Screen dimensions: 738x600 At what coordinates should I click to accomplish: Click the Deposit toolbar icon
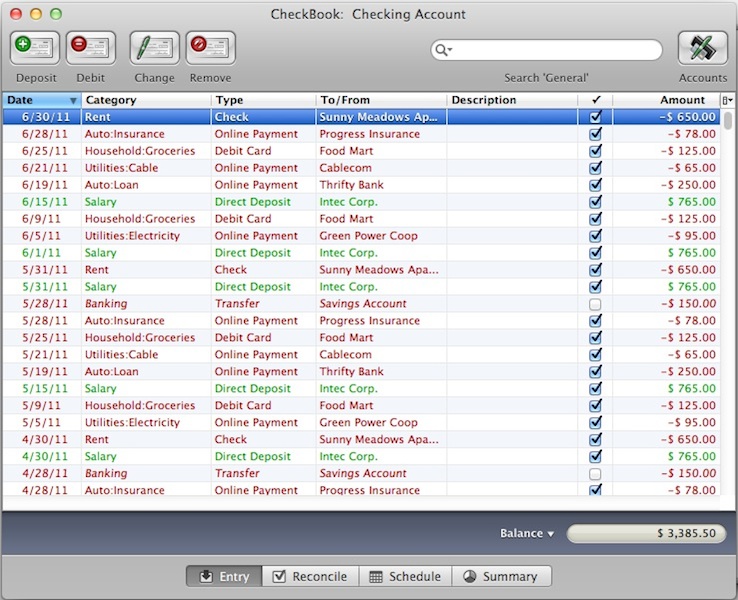coord(35,48)
